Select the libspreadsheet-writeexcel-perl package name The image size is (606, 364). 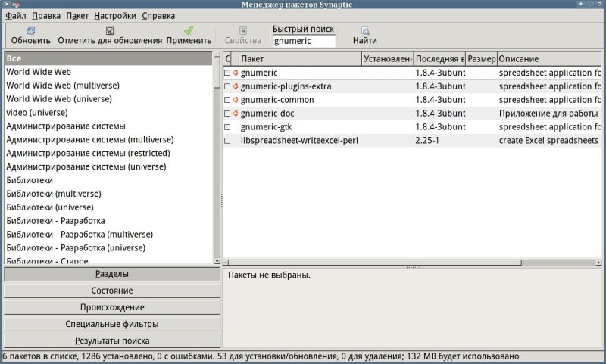pos(299,141)
